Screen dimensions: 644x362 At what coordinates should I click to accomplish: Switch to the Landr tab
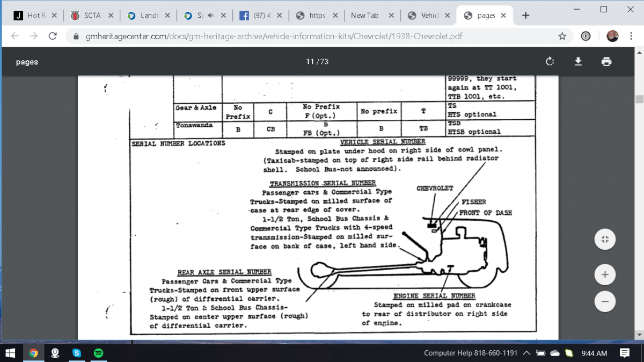148,16
